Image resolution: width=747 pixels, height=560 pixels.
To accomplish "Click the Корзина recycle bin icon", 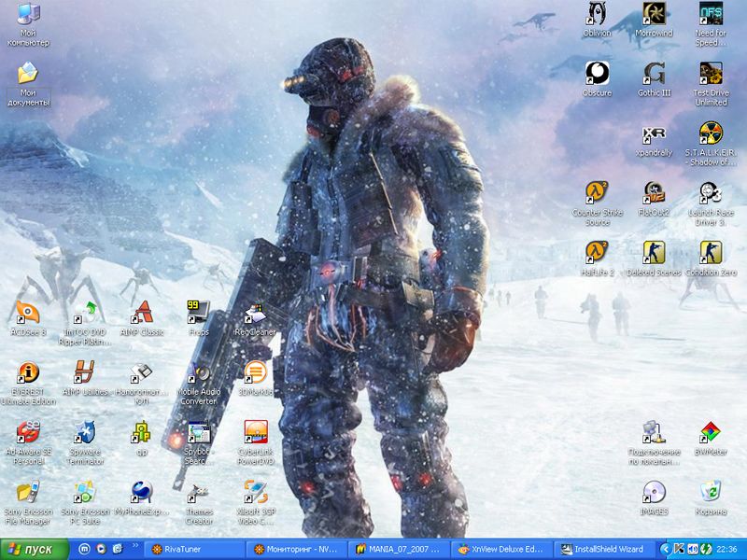I will point(711,493).
